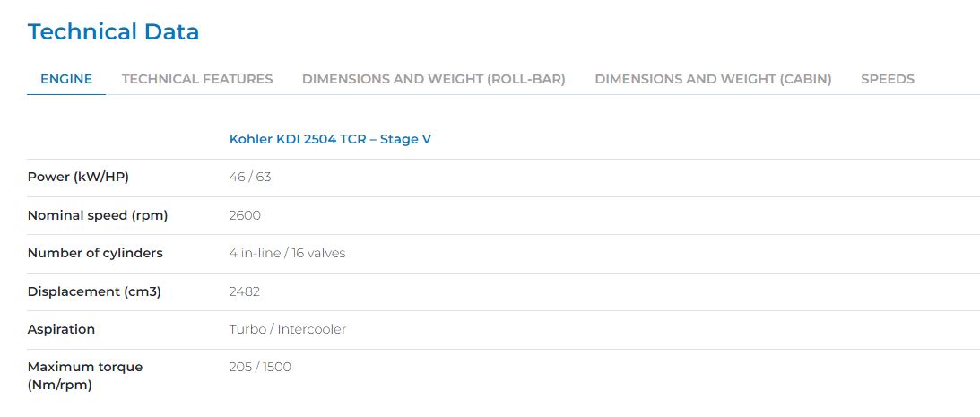Click the Kohler KDI 2504 TCR engine header

pyautogui.click(x=330, y=139)
